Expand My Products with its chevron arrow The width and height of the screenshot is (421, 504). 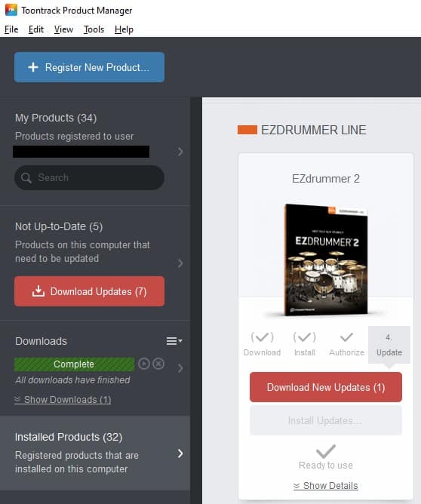[180, 152]
